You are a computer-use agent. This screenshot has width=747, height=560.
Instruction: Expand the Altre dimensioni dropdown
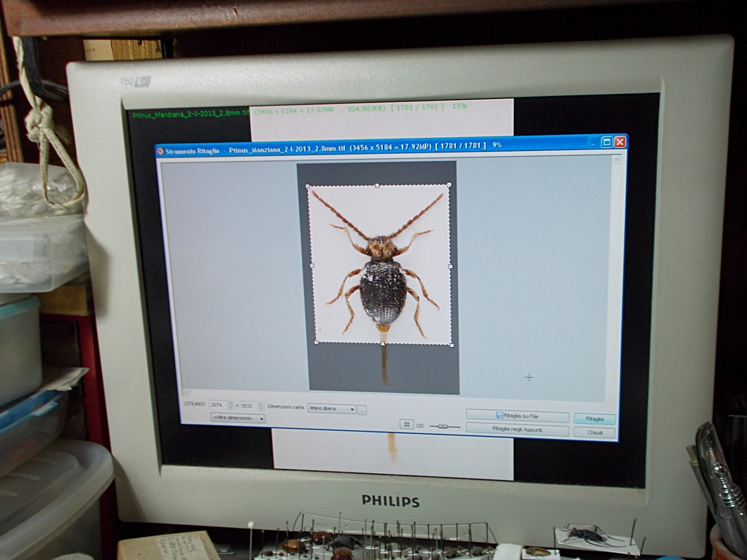[238, 419]
